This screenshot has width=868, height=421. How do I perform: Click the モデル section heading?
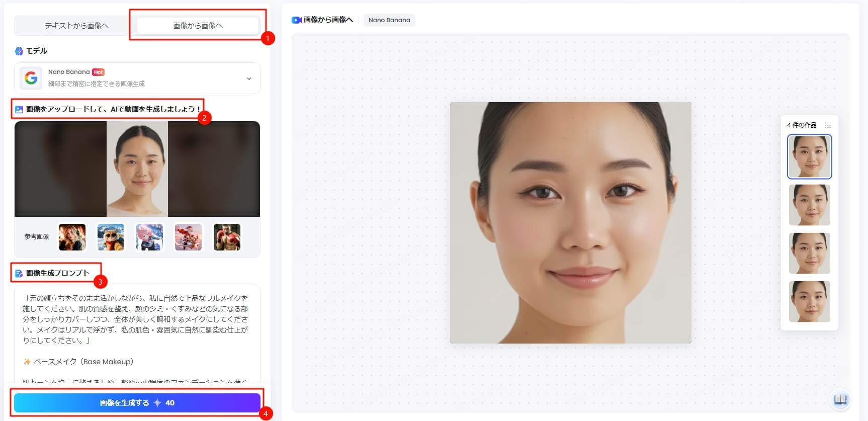click(x=37, y=51)
